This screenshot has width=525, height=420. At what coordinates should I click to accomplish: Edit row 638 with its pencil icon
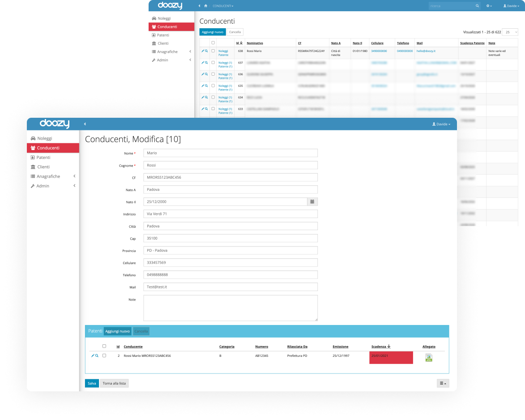(203, 51)
